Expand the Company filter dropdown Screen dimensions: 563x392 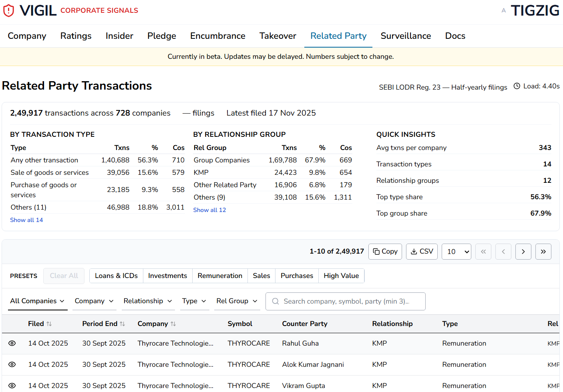coord(95,301)
